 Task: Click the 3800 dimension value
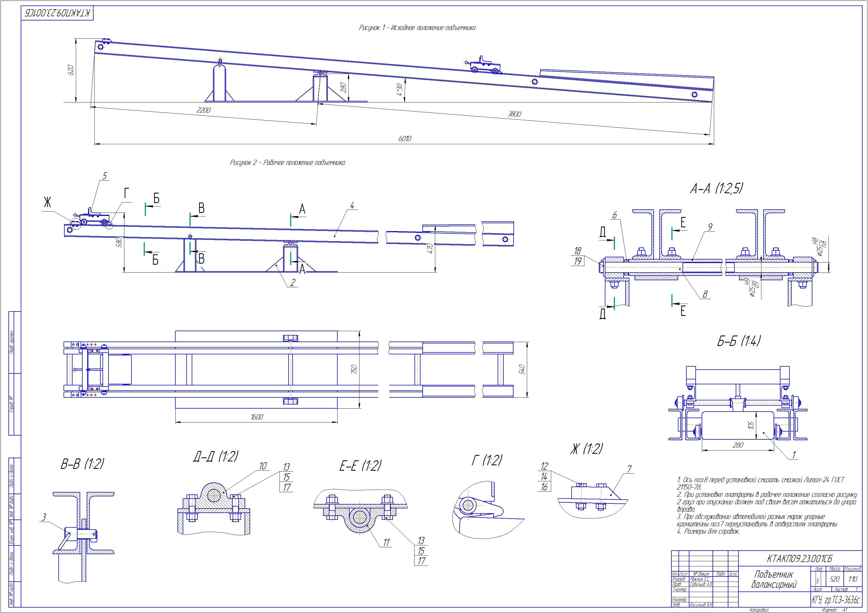(x=514, y=114)
